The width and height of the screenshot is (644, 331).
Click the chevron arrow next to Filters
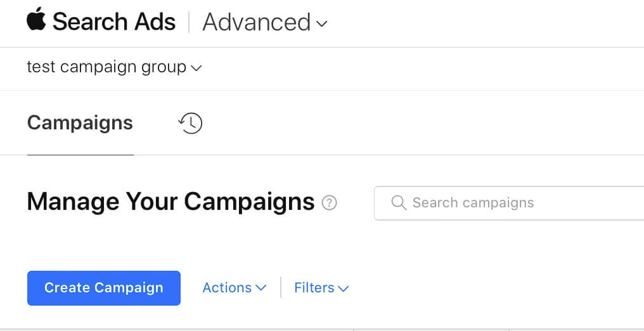(344, 289)
